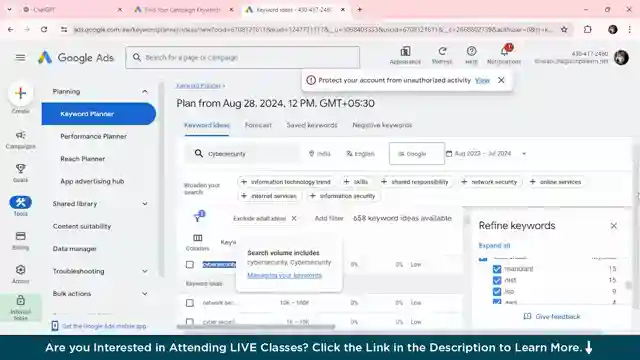Tick the cyber security row checkbox

tap(190, 322)
